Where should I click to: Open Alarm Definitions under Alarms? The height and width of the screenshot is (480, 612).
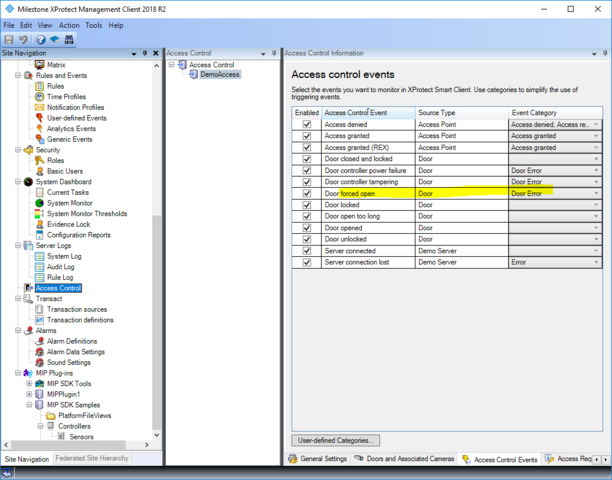(x=72, y=341)
